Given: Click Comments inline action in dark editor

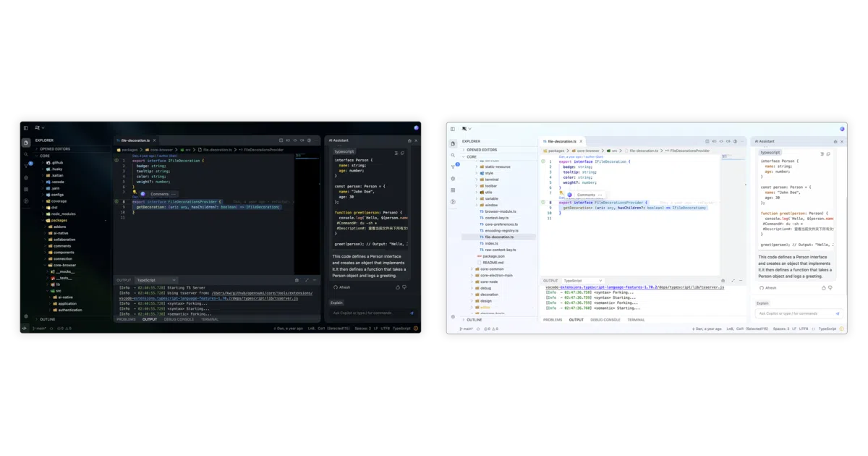Looking at the screenshot, I should coord(159,194).
